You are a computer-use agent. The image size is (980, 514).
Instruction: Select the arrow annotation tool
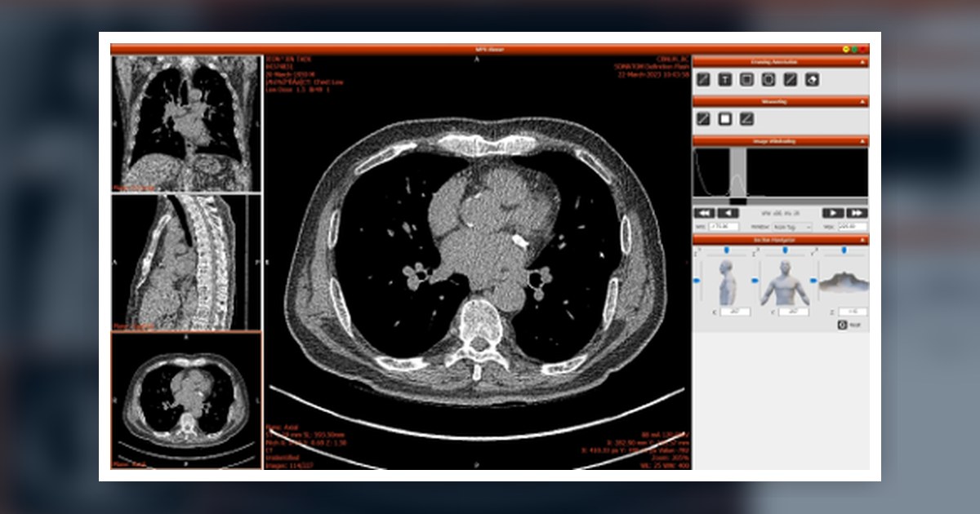(x=790, y=79)
